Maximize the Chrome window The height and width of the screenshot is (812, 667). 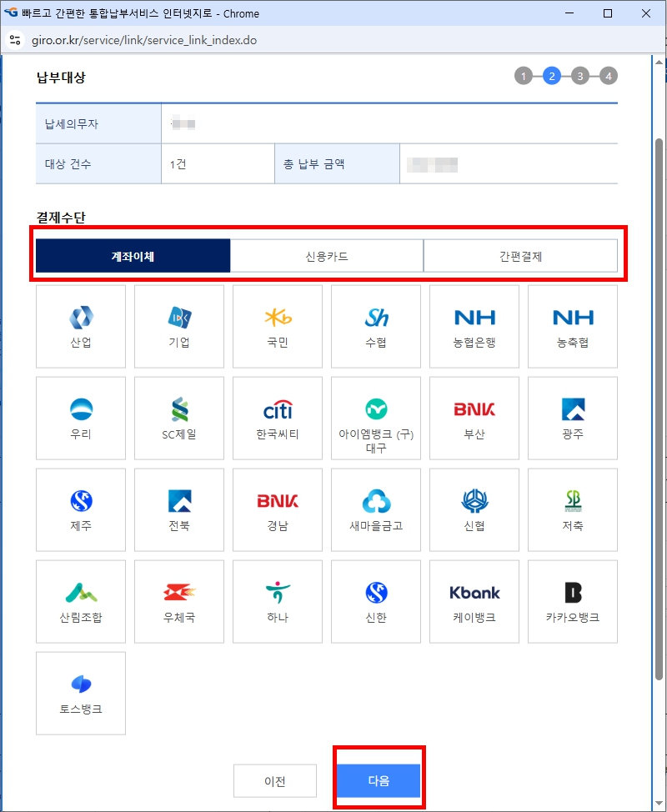608,14
